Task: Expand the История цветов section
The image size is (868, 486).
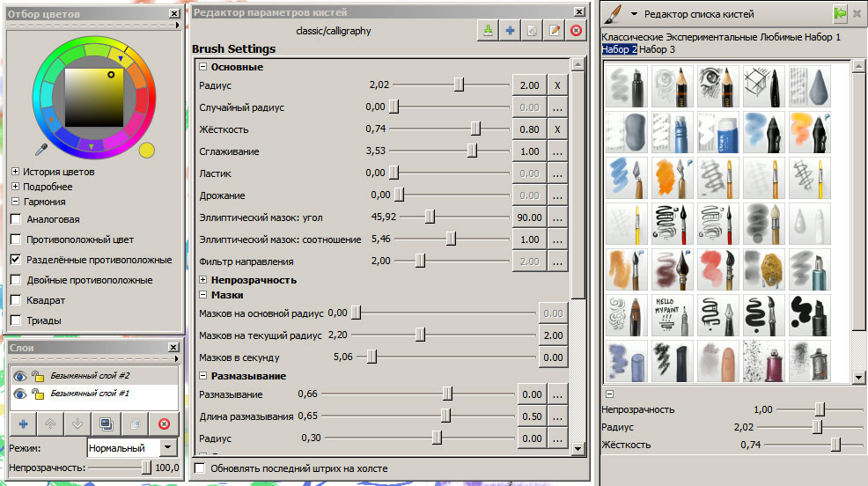Action: coord(16,172)
